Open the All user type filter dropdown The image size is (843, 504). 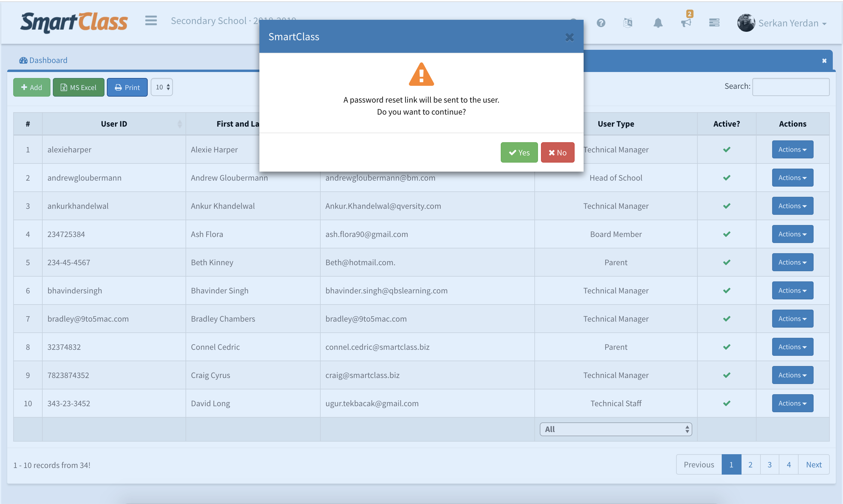(616, 429)
